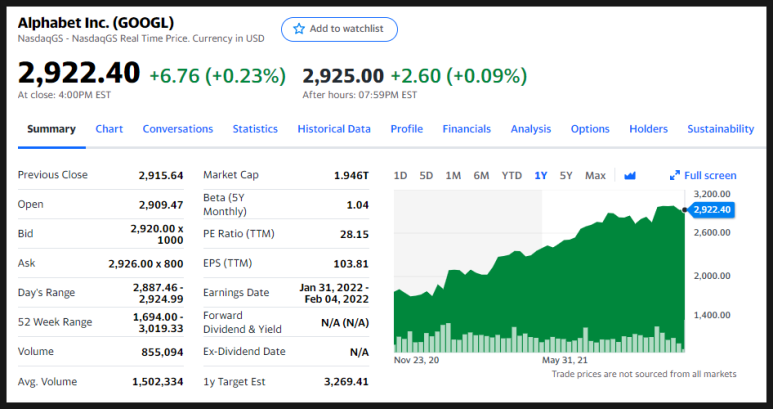
Task: Open the Profile tab
Action: (x=407, y=129)
